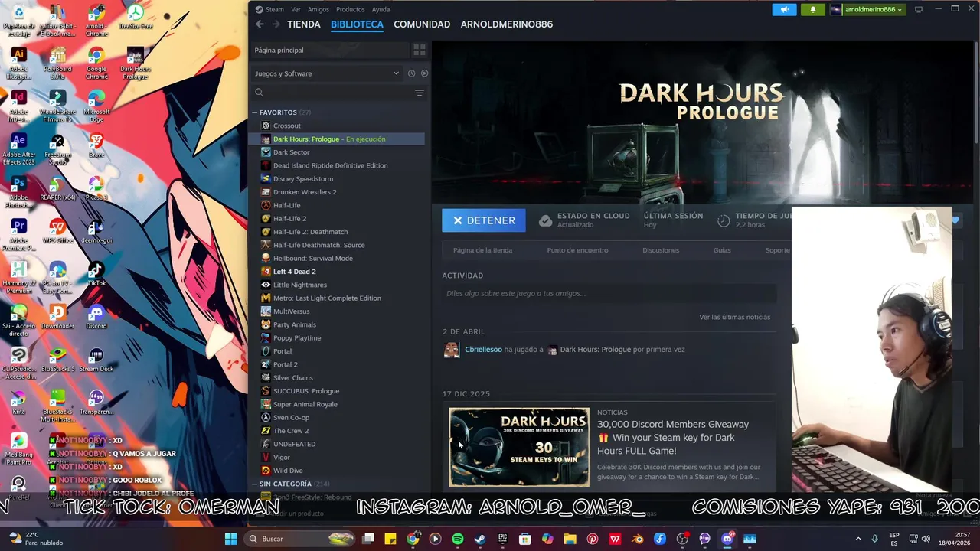Open REAPER (x64) desktop shortcut
Image resolution: width=980 pixels, height=551 pixels.
pos(57,188)
